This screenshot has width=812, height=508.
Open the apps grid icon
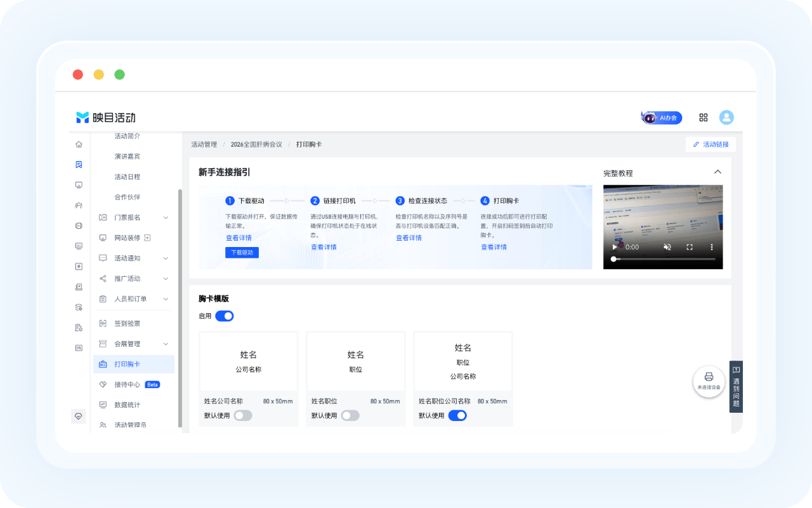[703, 117]
